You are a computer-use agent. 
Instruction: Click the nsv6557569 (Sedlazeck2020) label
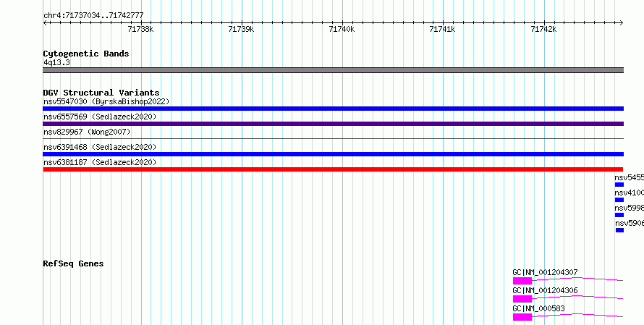(x=100, y=117)
